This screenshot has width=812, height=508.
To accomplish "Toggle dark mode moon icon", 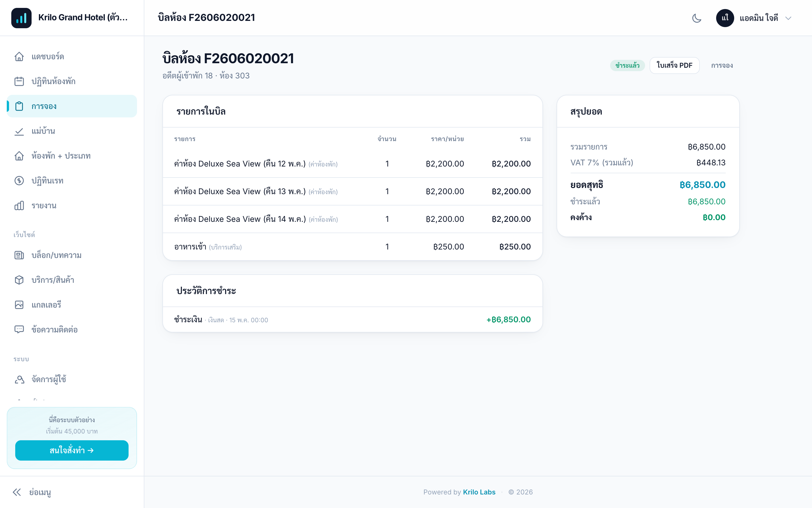I will click(x=697, y=18).
